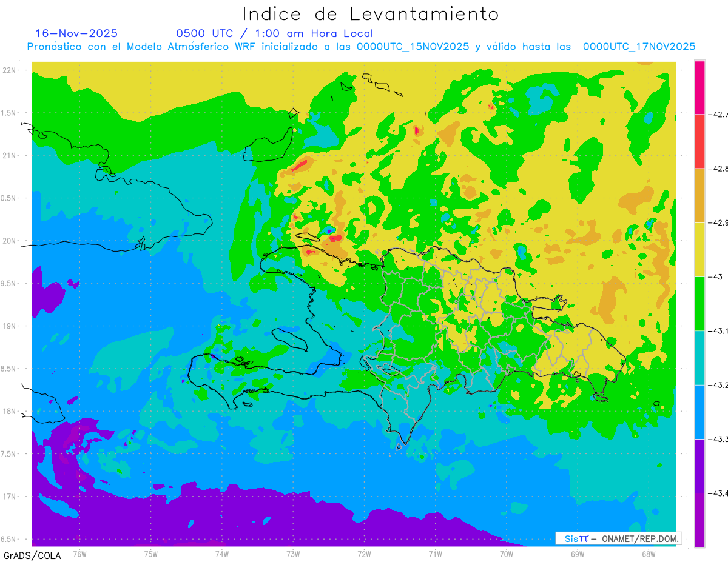Click longitude label '69W'
728x562 pixels.
coord(578,554)
